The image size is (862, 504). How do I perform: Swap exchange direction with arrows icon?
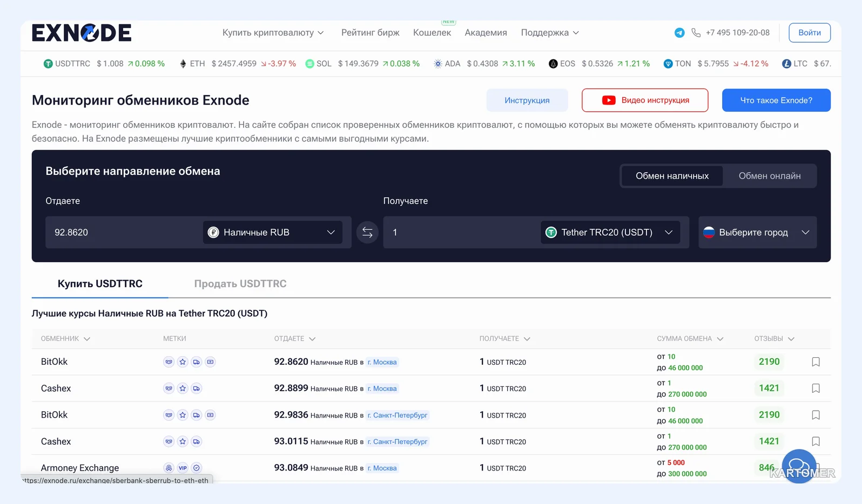(x=367, y=233)
